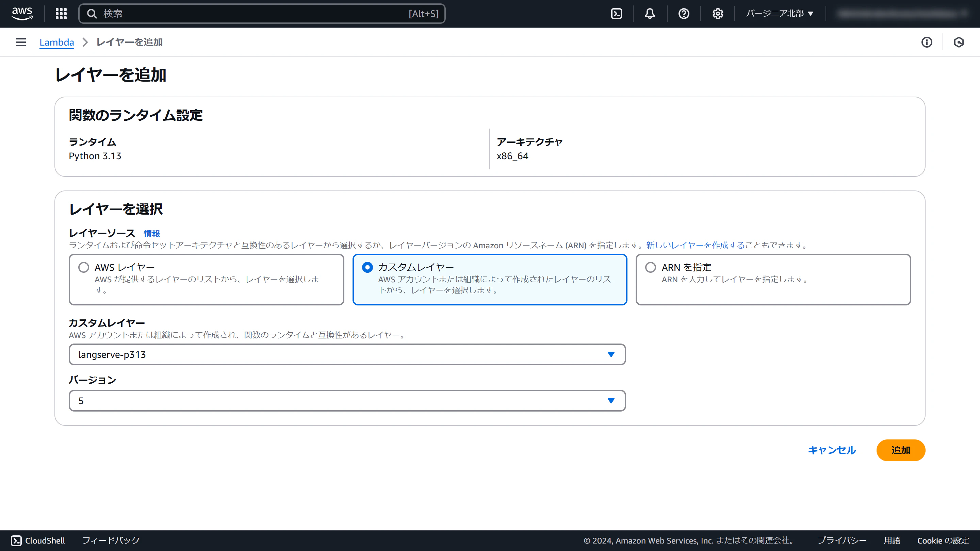Open the hexagon panel icon at top right
Viewport: 980px width, 551px height.
pyautogui.click(x=959, y=42)
